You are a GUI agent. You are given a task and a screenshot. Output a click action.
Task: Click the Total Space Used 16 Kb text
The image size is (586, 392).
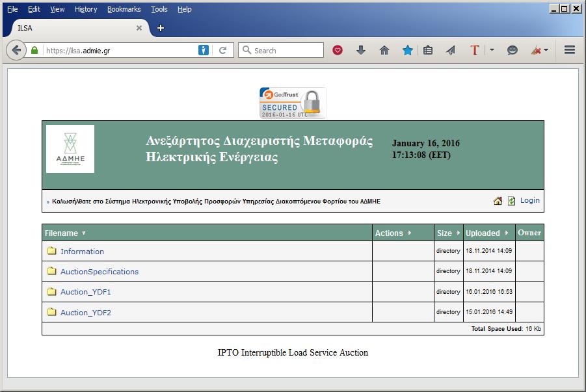[506, 329]
